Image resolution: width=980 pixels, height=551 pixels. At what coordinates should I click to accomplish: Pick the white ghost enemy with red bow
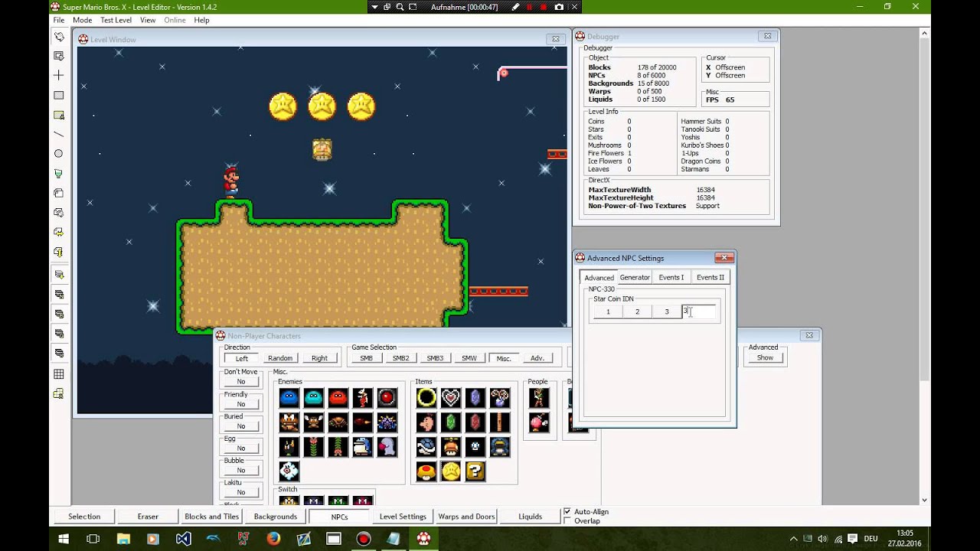pos(387,446)
